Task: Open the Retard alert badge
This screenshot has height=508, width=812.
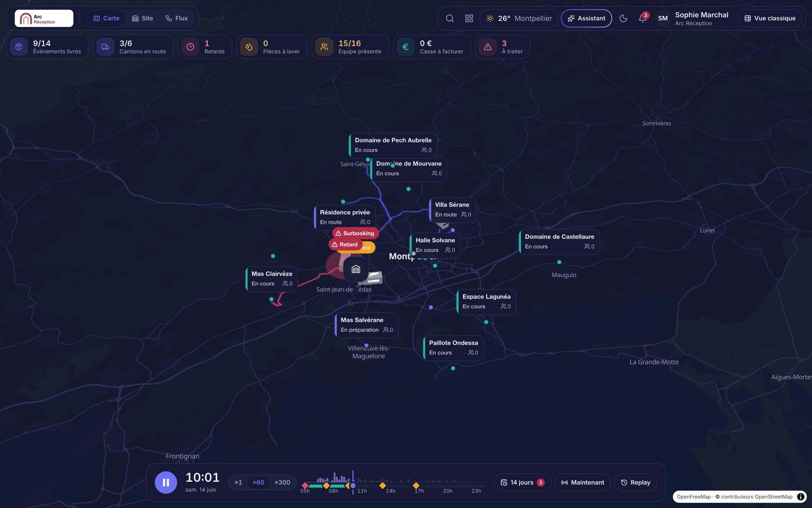Action: (x=345, y=244)
